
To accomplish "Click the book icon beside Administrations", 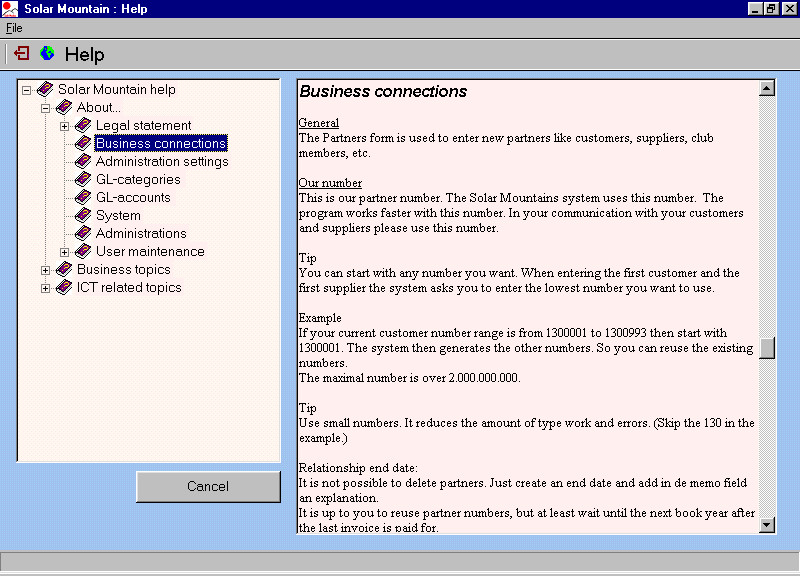I will coord(83,234).
